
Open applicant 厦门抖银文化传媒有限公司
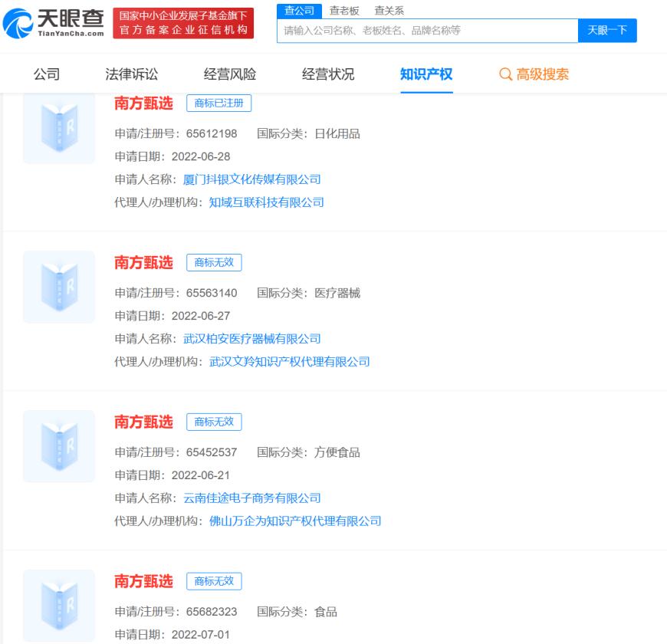(x=251, y=179)
